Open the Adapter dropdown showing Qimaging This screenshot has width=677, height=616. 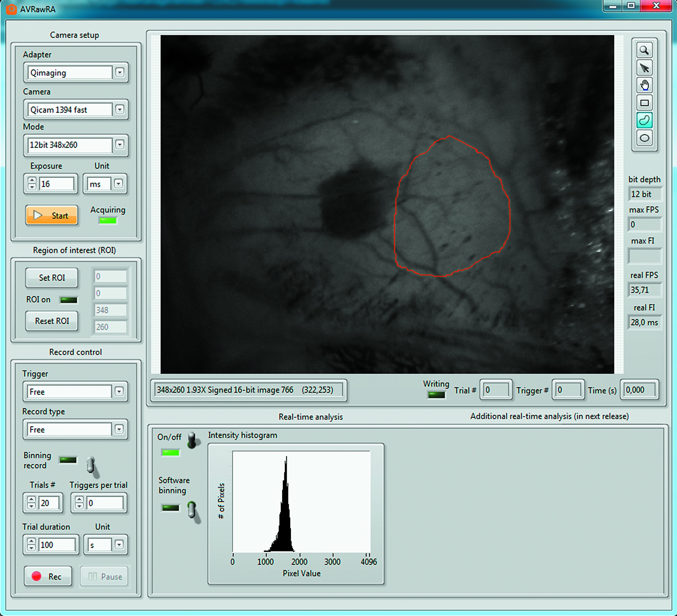click(x=120, y=72)
